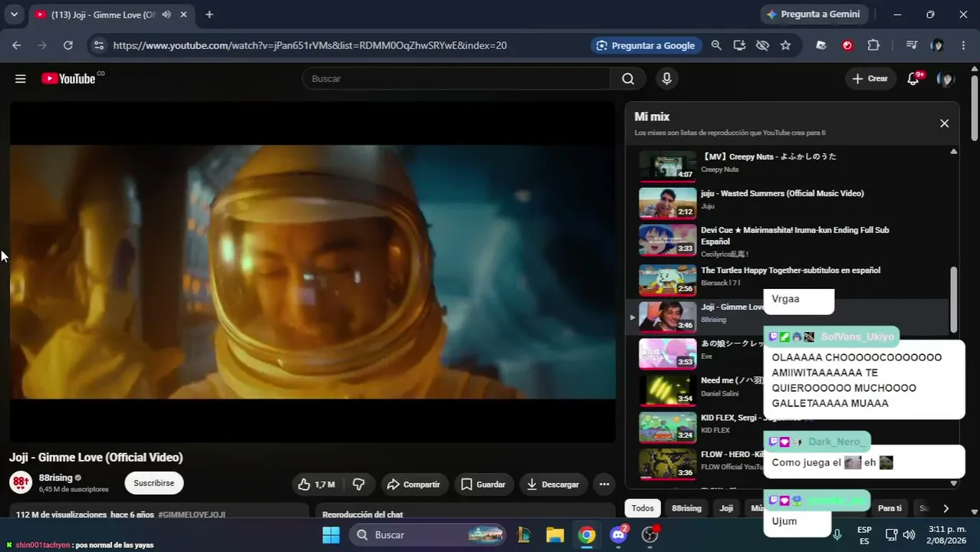The height and width of the screenshot is (552, 980).
Task: Open the Windows Start menu
Action: [331, 534]
